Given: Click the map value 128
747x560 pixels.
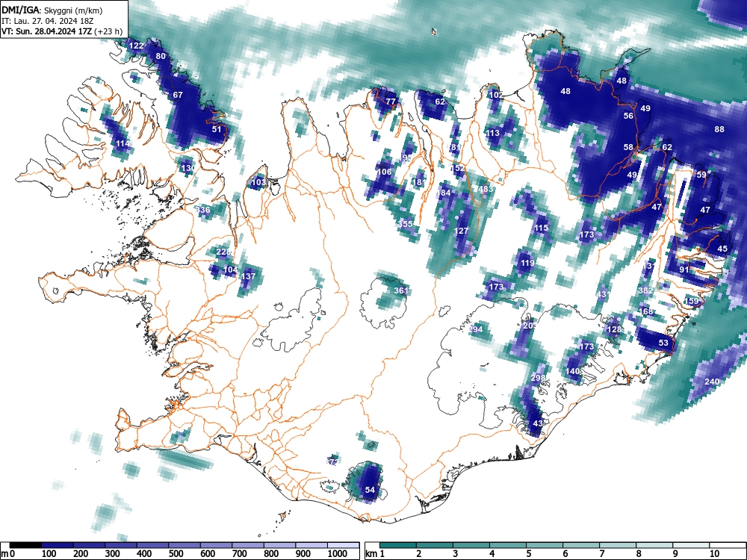Looking at the screenshot, I should (615, 329).
